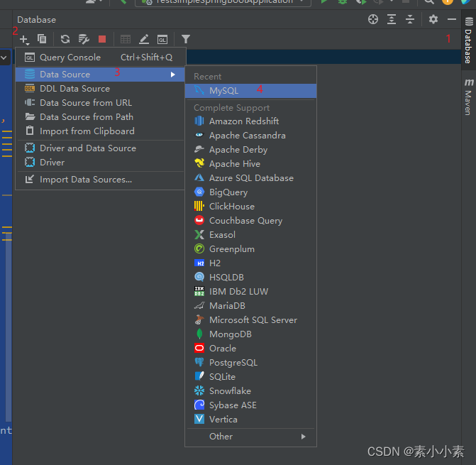Select Exasol data source
Image resolution: width=476 pixels, height=465 pixels.
(250, 235)
